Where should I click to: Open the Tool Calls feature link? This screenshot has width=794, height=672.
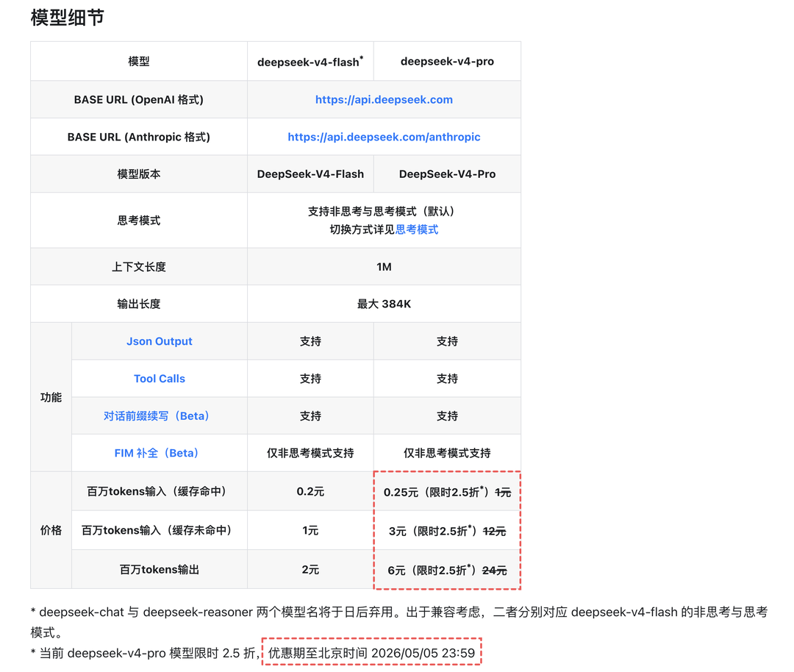pos(159,379)
